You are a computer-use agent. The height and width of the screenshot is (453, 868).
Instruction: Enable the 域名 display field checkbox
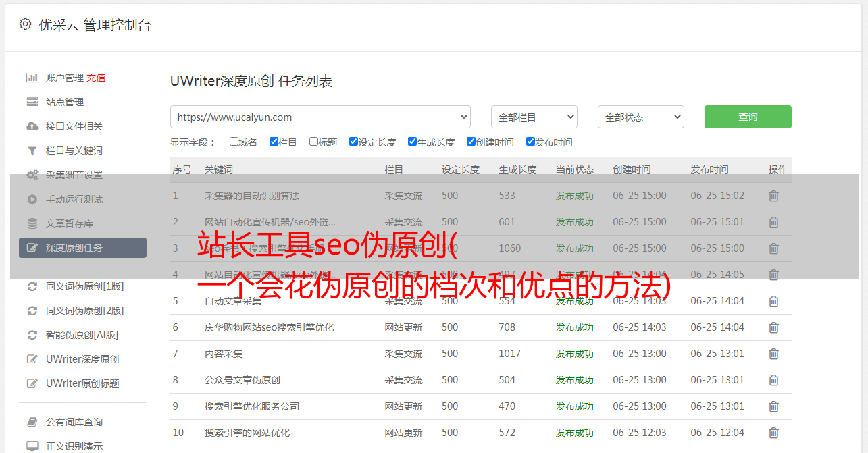(234, 142)
